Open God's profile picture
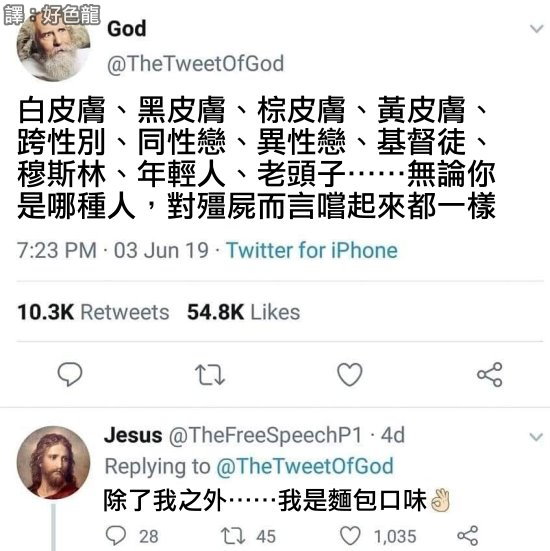Screen dimensions: 550x551 pos(53,46)
